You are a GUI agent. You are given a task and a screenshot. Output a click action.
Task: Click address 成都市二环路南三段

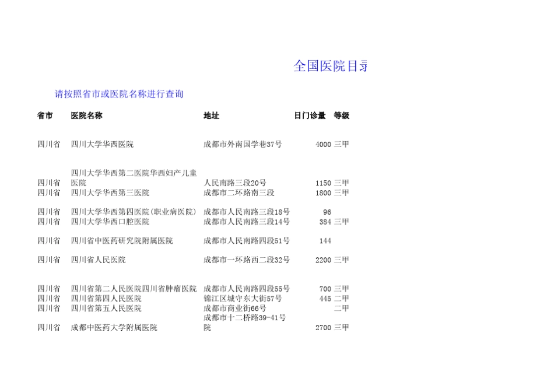239,192
